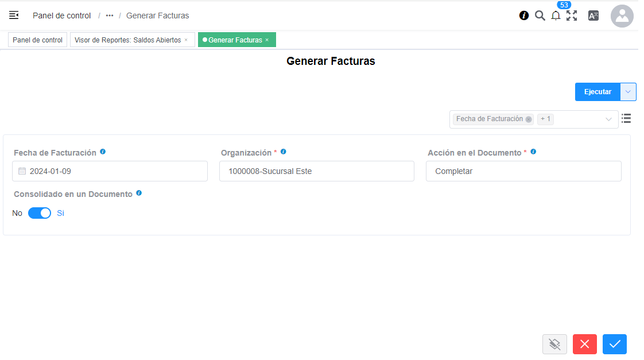Viewport: 644px width, 360px height.
Task: Click the gray eraser clear-values button
Action: (x=554, y=344)
